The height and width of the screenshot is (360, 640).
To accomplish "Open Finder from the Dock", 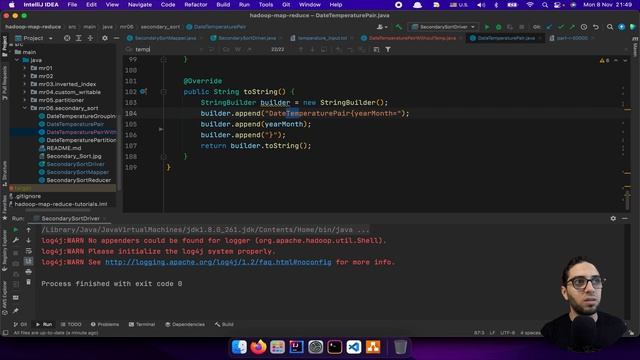I will [x=239, y=347].
